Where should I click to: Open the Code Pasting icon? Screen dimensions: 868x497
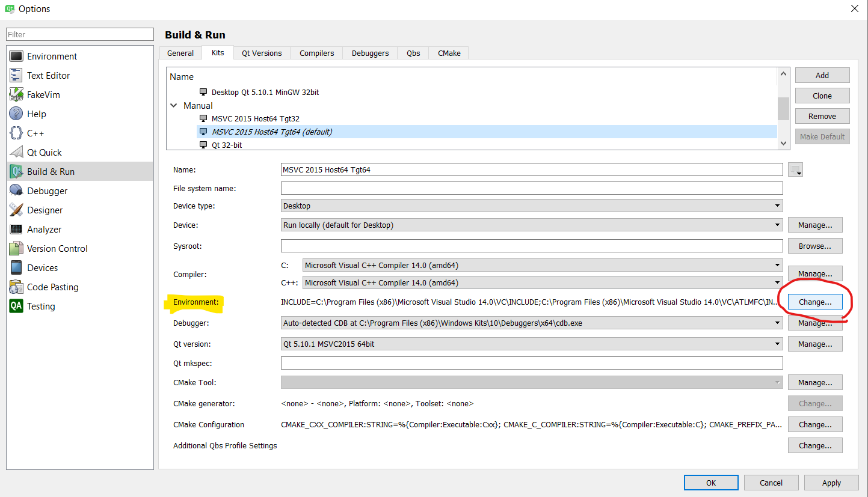click(x=16, y=287)
